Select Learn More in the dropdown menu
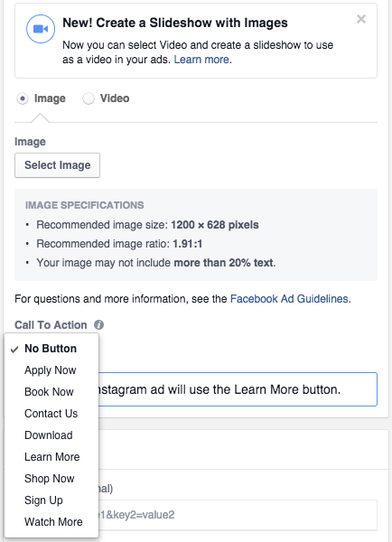The width and height of the screenshot is (392, 542). [51, 457]
